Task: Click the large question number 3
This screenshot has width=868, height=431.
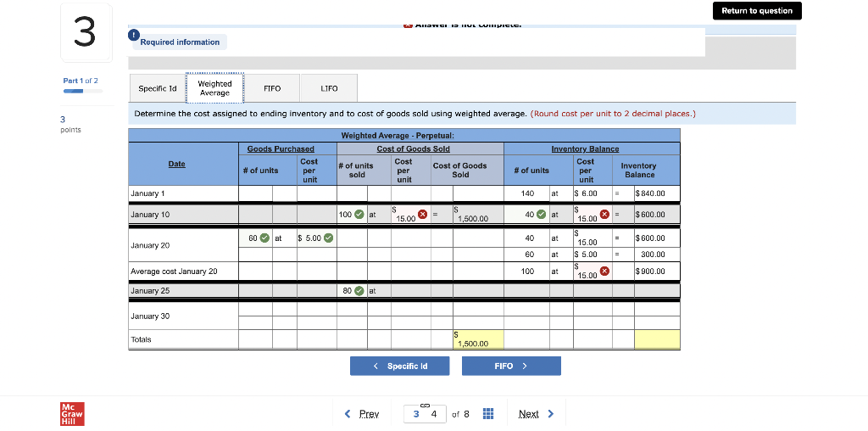Action: 85,33
